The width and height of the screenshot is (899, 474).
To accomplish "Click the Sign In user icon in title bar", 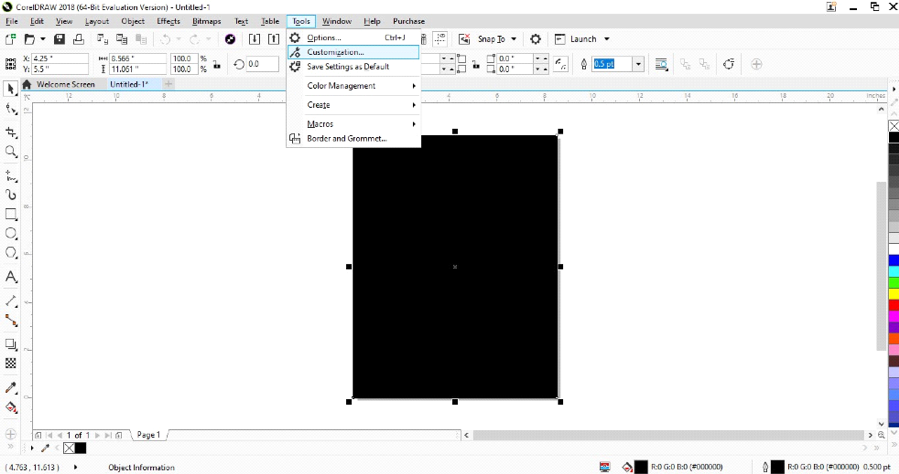I will click(831, 7).
